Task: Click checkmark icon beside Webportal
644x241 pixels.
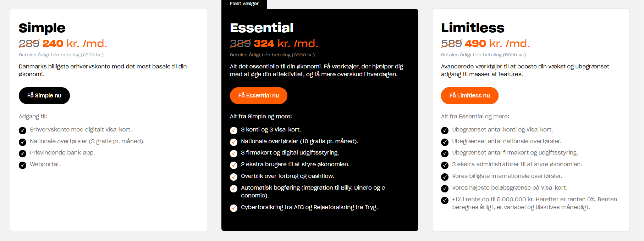Action: click(x=23, y=165)
